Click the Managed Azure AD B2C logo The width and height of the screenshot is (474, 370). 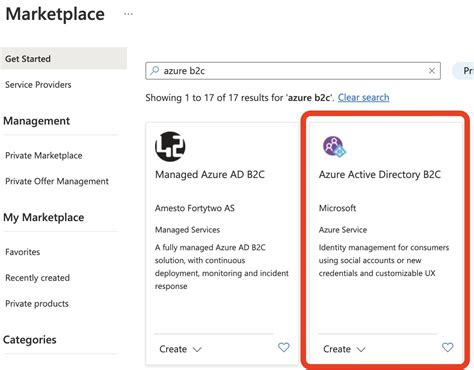pos(170,146)
